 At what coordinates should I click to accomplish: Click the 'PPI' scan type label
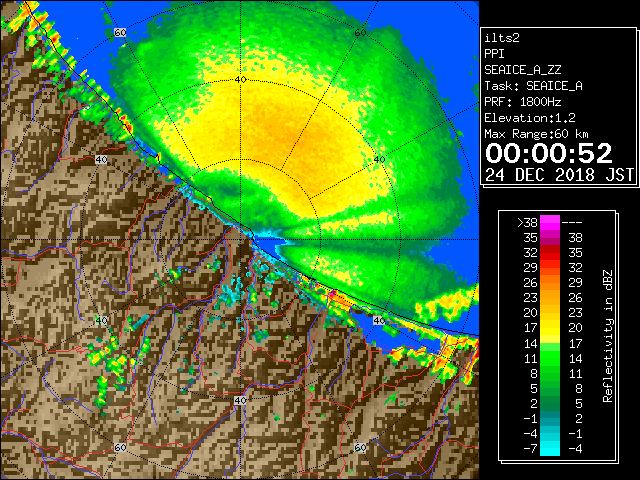click(x=494, y=54)
